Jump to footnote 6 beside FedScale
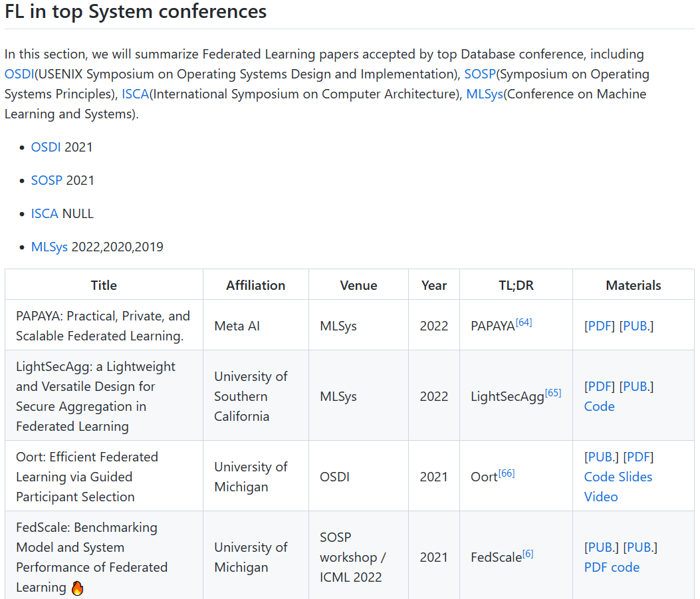The image size is (700, 599). tap(528, 554)
